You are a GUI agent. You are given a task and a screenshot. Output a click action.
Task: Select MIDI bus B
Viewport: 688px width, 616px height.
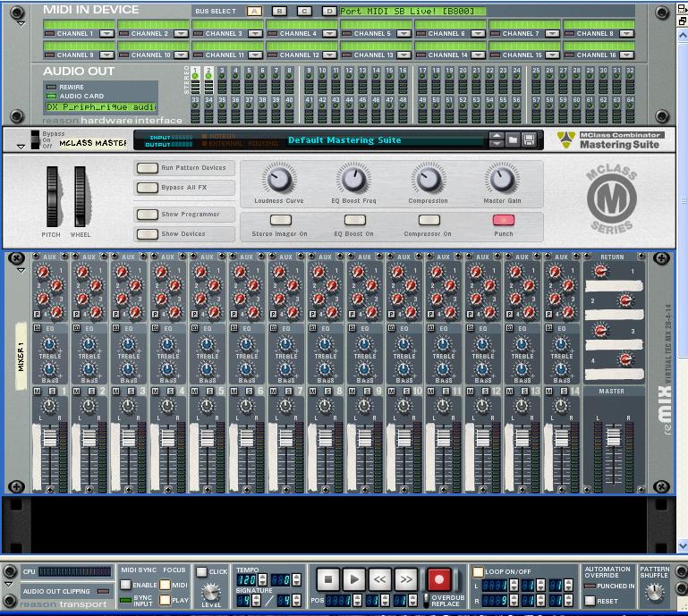[x=279, y=12]
